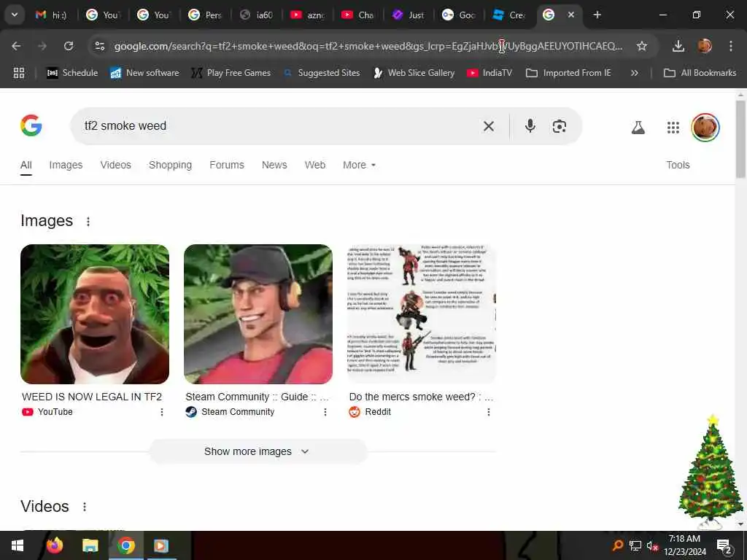Click the URL address bar
Image resolution: width=747 pixels, height=560 pixels.
(368, 46)
